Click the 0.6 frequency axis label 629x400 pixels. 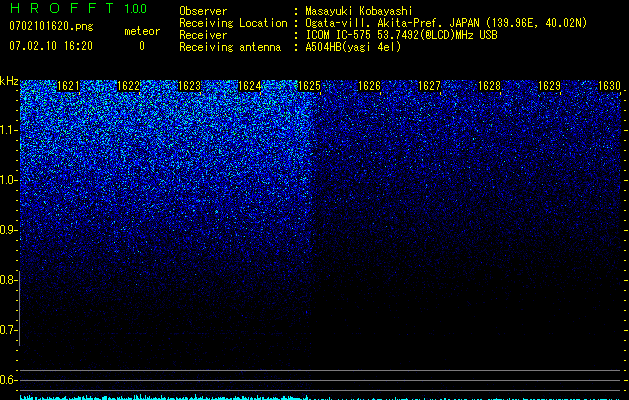point(8,380)
